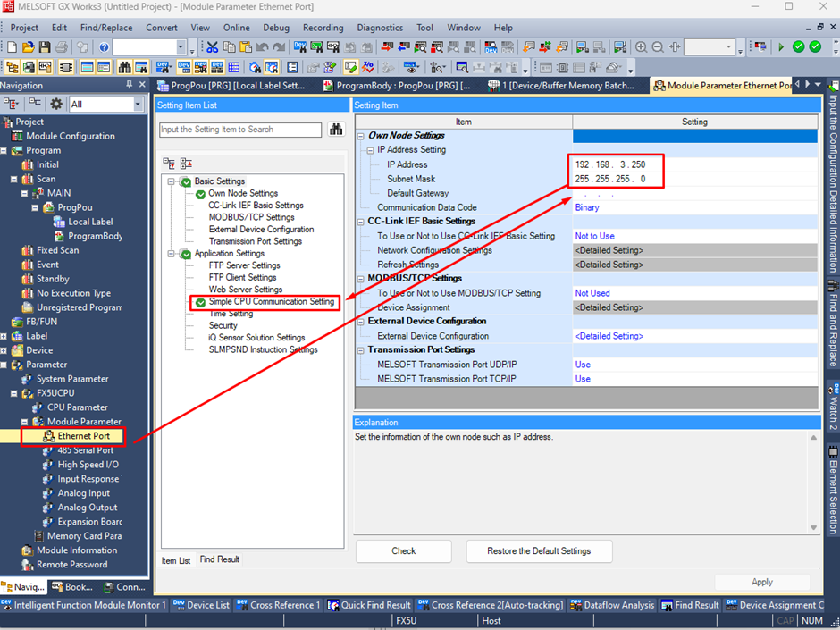Click the expand-all tree icon in Setting Item List

(x=169, y=164)
